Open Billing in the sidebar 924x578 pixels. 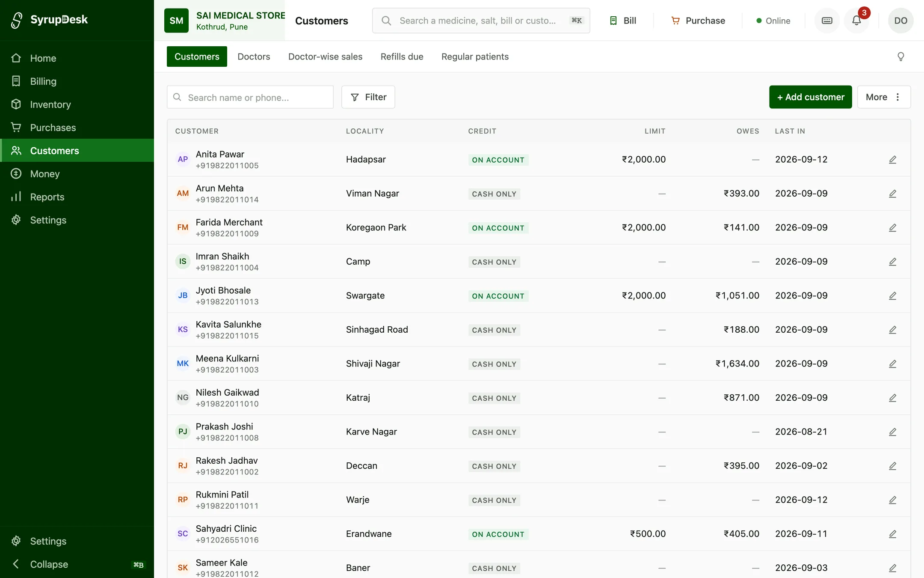click(77, 81)
